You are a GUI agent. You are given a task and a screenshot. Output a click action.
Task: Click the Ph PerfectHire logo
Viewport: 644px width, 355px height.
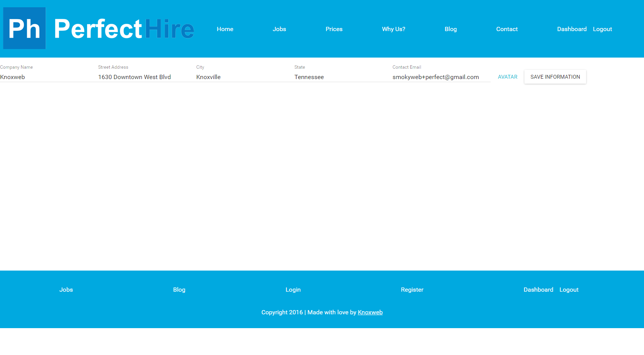[99, 28]
